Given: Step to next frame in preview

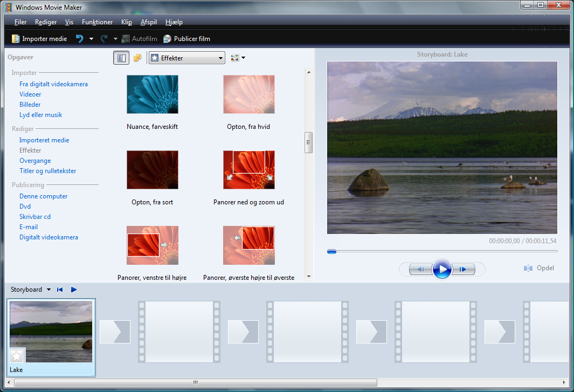Looking at the screenshot, I should tap(462, 269).
